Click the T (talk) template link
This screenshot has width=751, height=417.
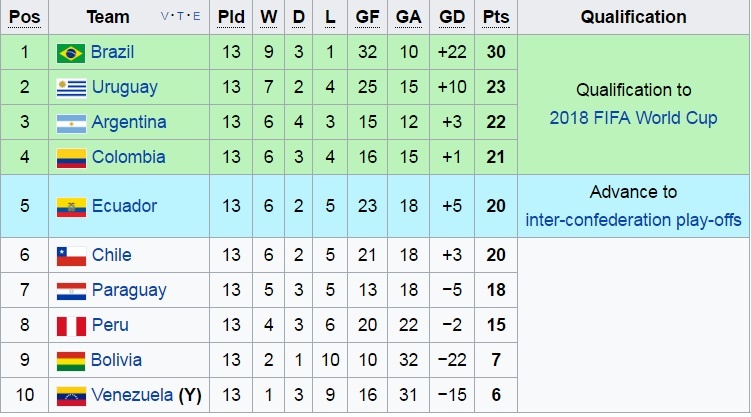coord(180,17)
